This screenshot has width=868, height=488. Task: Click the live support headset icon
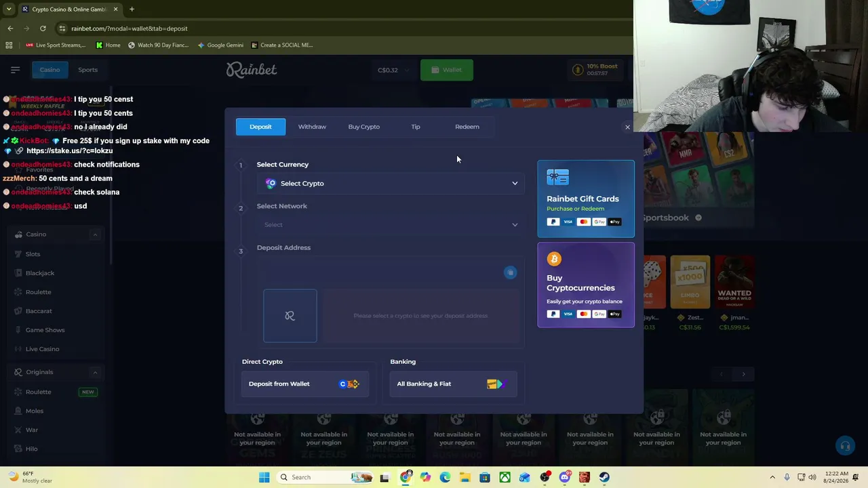pos(845,446)
